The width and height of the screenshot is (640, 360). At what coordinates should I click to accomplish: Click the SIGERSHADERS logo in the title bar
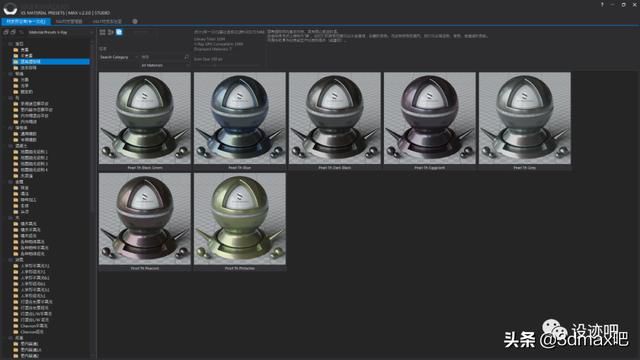[10, 8]
